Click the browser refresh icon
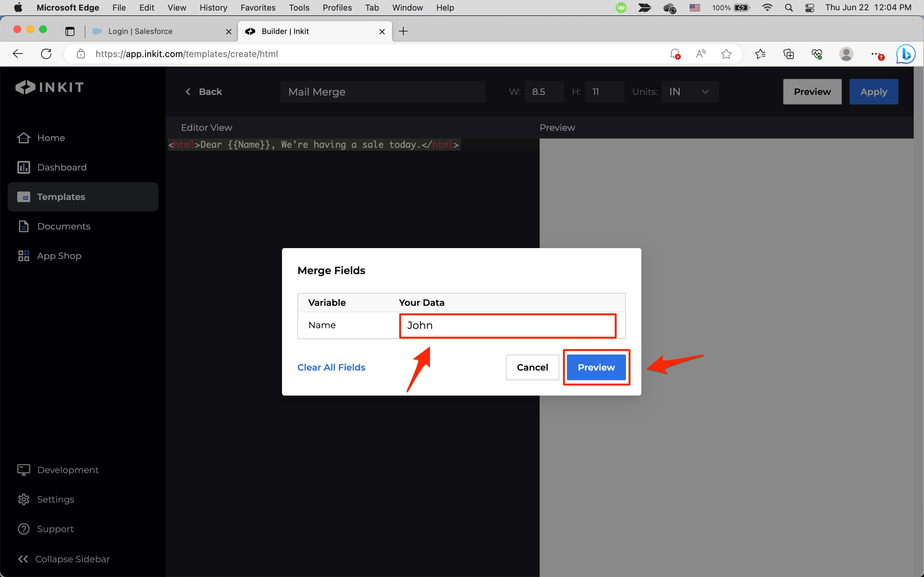Screen dimensions: 924x577 pos(46,54)
